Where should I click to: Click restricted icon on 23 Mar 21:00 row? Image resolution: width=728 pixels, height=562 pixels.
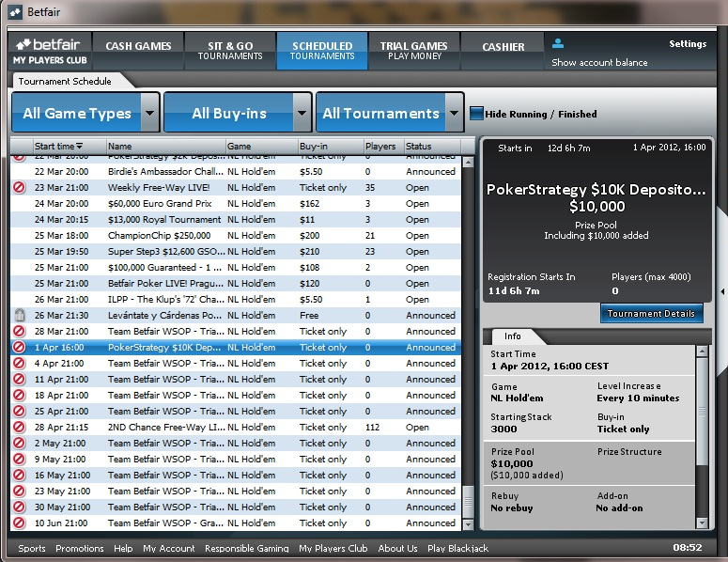point(19,188)
